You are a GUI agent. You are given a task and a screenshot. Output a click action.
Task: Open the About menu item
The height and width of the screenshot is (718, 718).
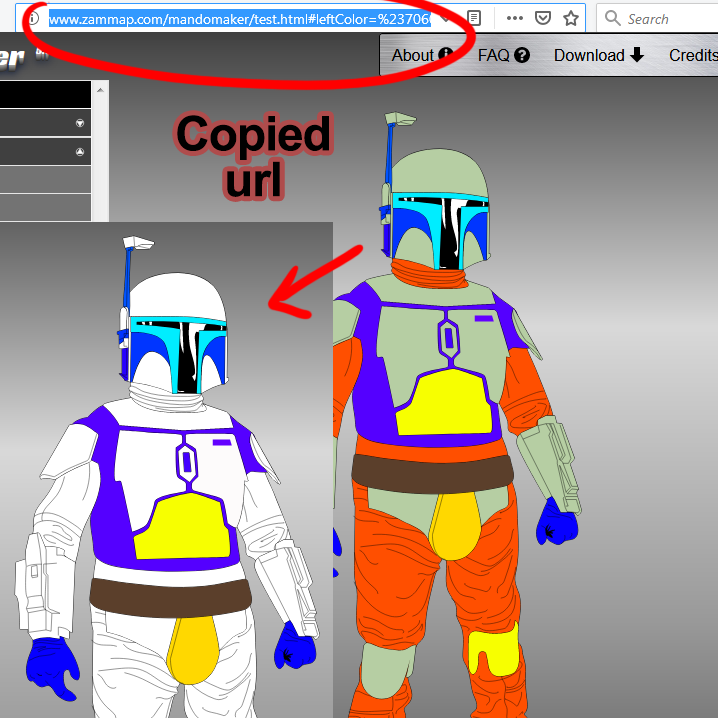pyautogui.click(x=422, y=55)
